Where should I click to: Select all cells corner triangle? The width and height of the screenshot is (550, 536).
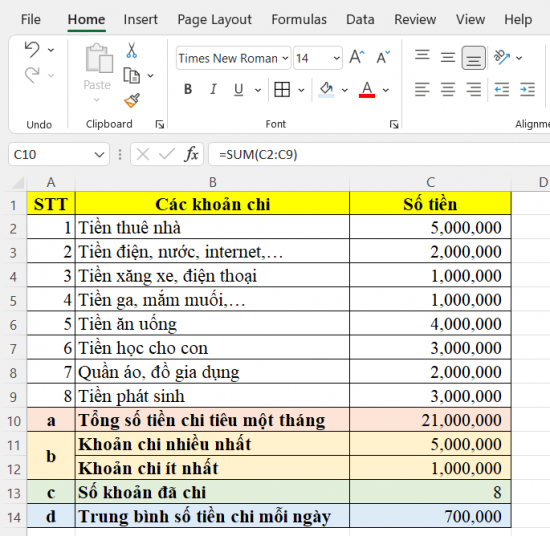point(18,183)
